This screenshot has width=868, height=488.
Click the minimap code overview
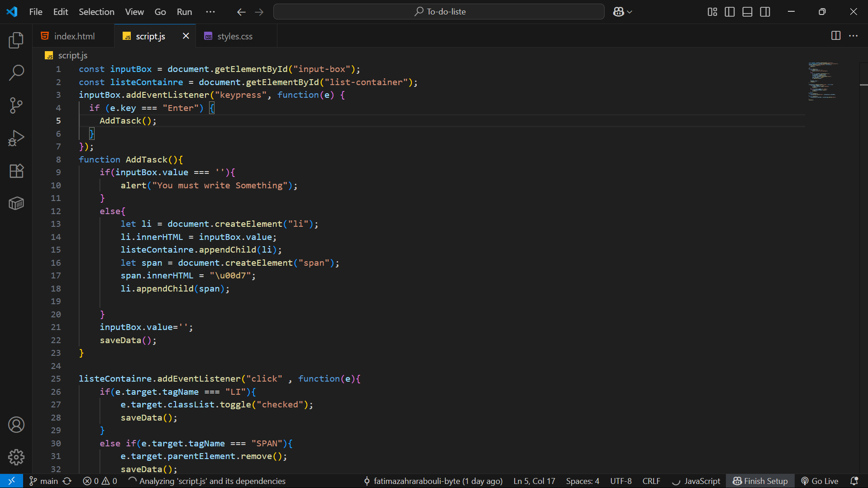click(x=823, y=81)
